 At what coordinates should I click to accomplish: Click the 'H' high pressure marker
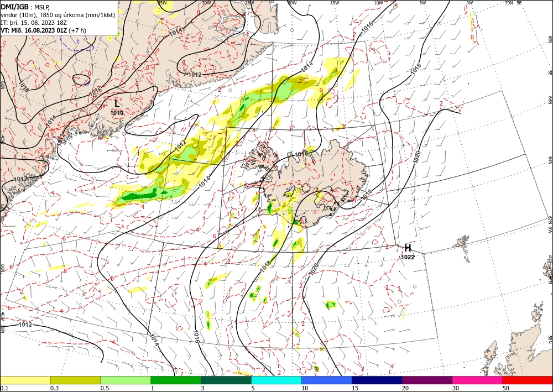pos(408,248)
